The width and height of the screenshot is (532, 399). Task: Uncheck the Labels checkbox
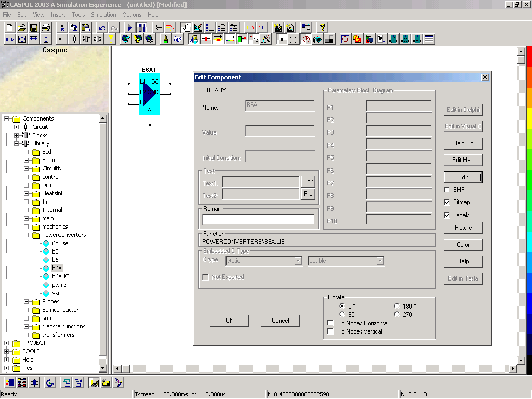pyautogui.click(x=447, y=215)
